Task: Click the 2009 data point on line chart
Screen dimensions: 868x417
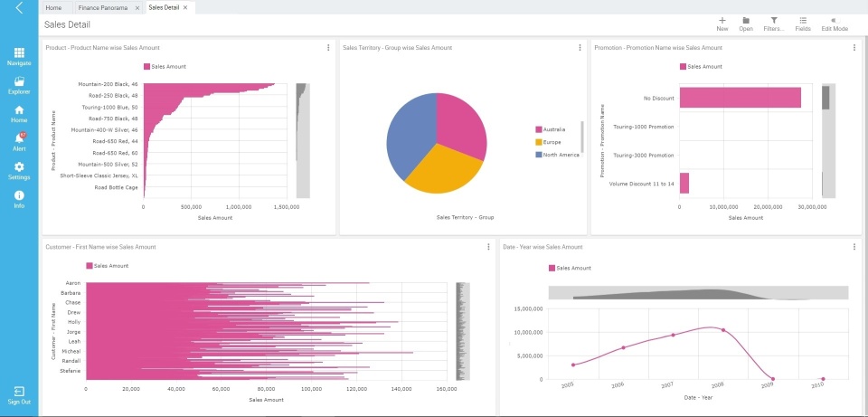Action: tap(773, 379)
